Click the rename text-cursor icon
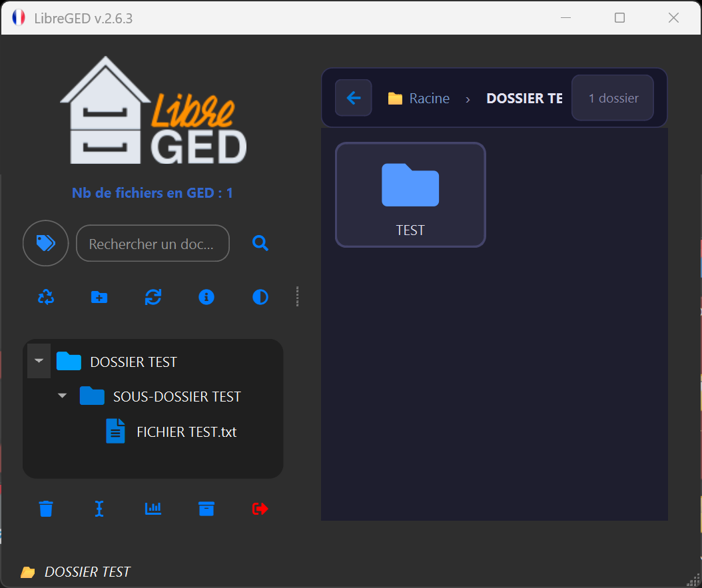702x588 pixels. (99, 509)
